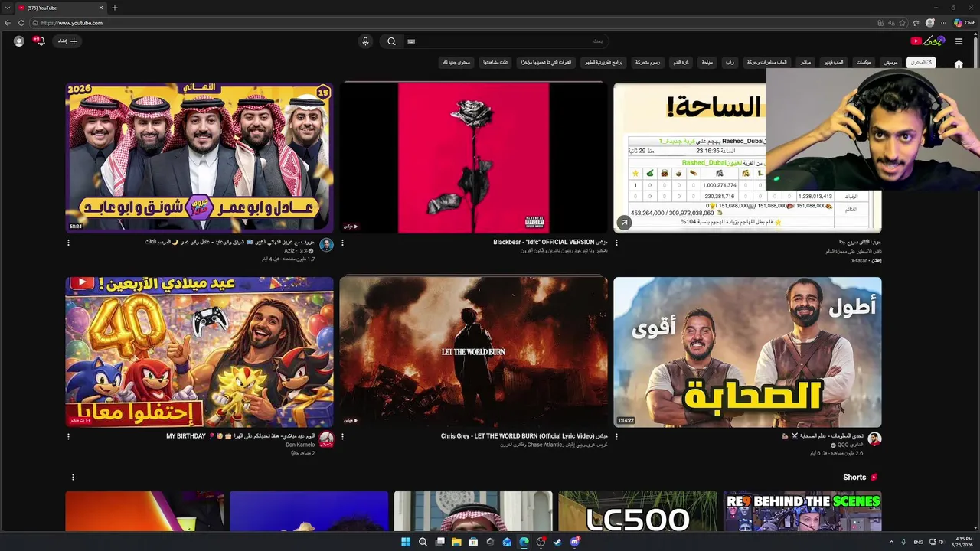
Task: Open the Shorts section options menu
Action: point(73,478)
